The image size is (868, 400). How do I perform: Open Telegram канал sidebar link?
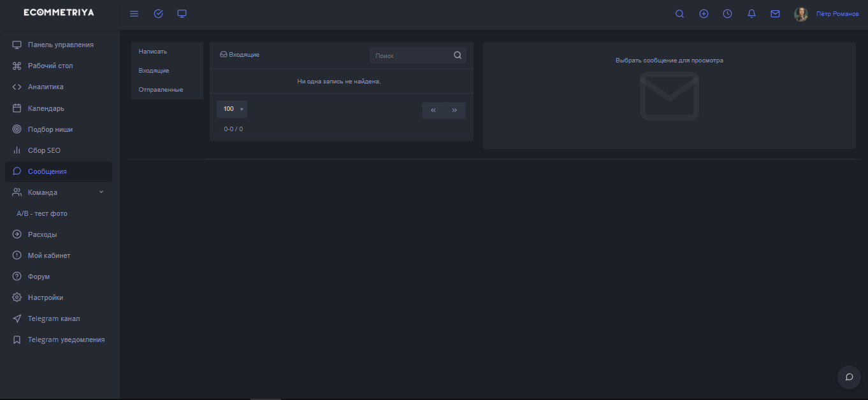pos(54,318)
